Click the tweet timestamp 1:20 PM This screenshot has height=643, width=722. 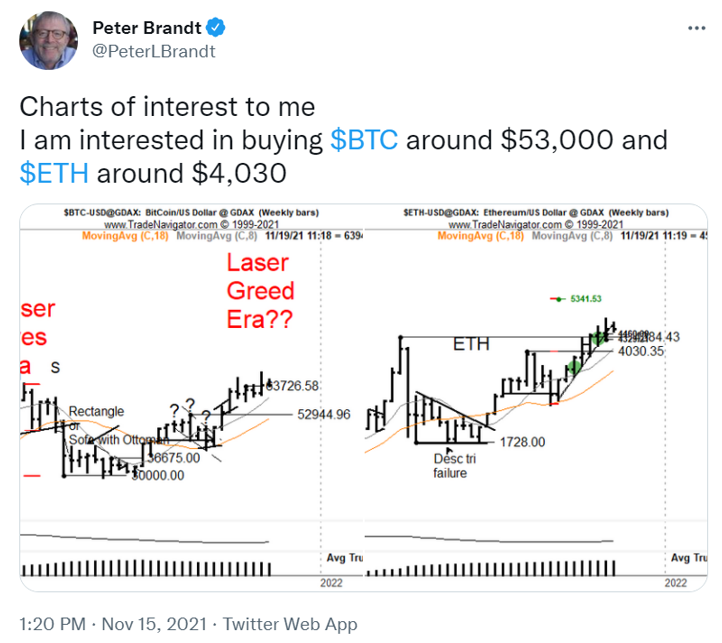pos(52,624)
